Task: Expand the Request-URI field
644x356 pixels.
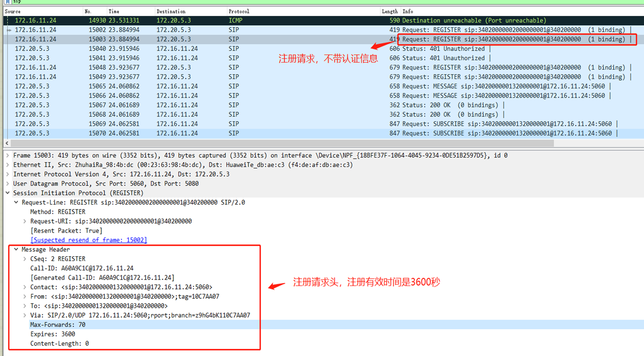Action: coord(25,221)
